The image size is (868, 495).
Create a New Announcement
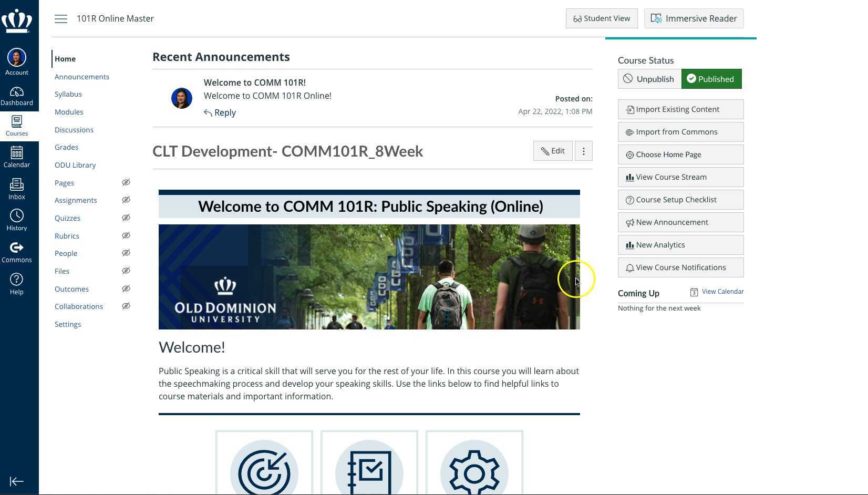tap(681, 222)
